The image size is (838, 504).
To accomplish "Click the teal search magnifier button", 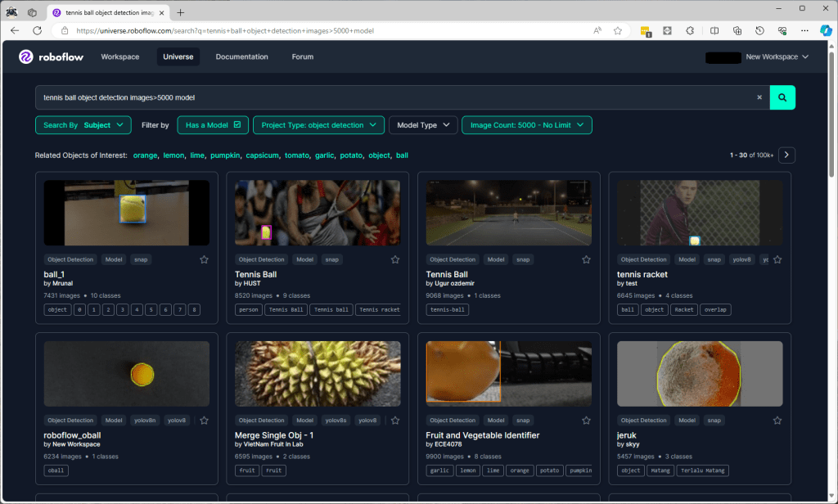I will (x=782, y=97).
